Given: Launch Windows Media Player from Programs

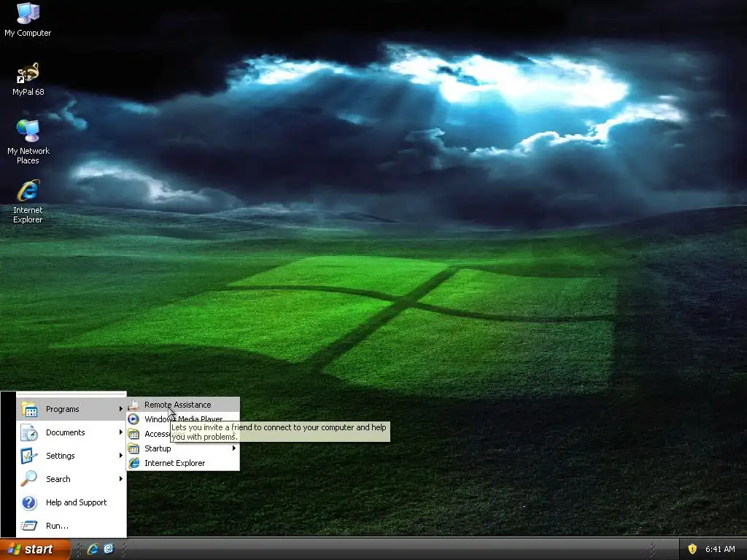Looking at the screenshot, I should pyautogui.click(x=183, y=418).
